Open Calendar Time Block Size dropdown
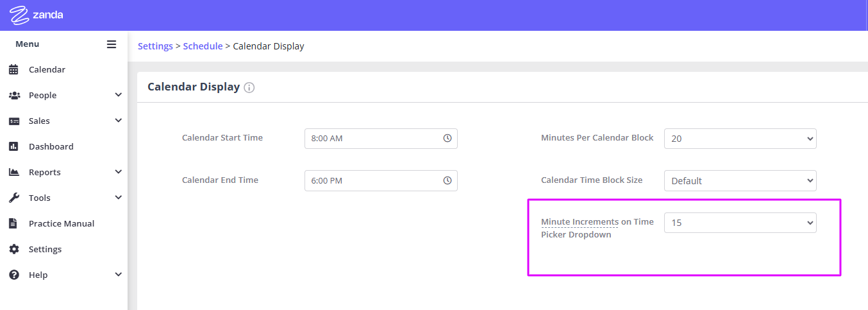The image size is (868, 310). point(740,180)
